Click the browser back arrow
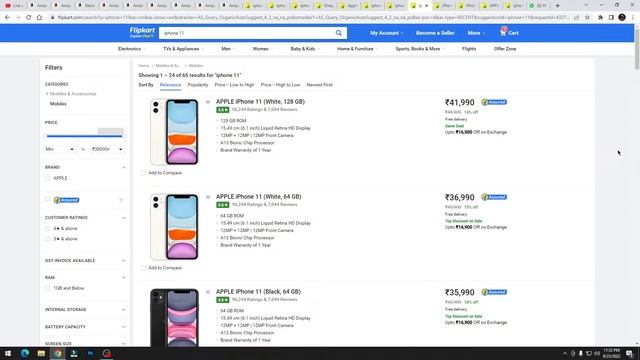Screen dimensions: 640x360 (x=7, y=18)
